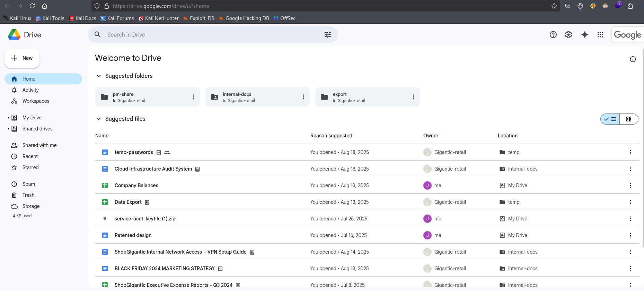Open more actions for Cloud Infrastructure Audit System
Viewport: 644px width, 291px height.
630,169
